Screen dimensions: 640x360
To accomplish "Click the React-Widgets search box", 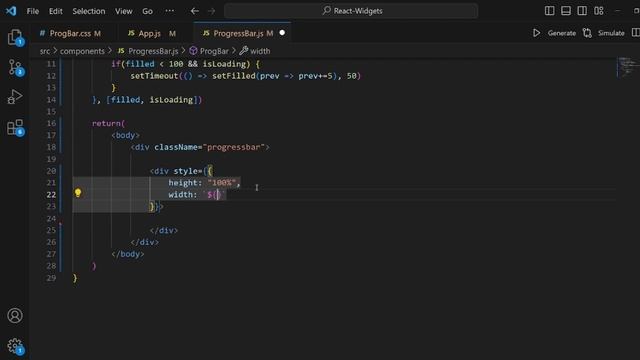I will point(351,11).
